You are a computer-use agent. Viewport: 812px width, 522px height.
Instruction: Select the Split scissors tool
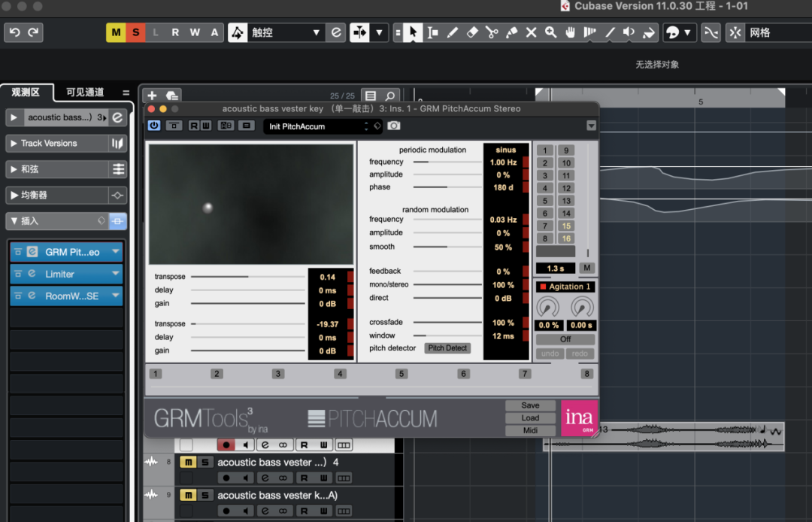pyautogui.click(x=492, y=32)
